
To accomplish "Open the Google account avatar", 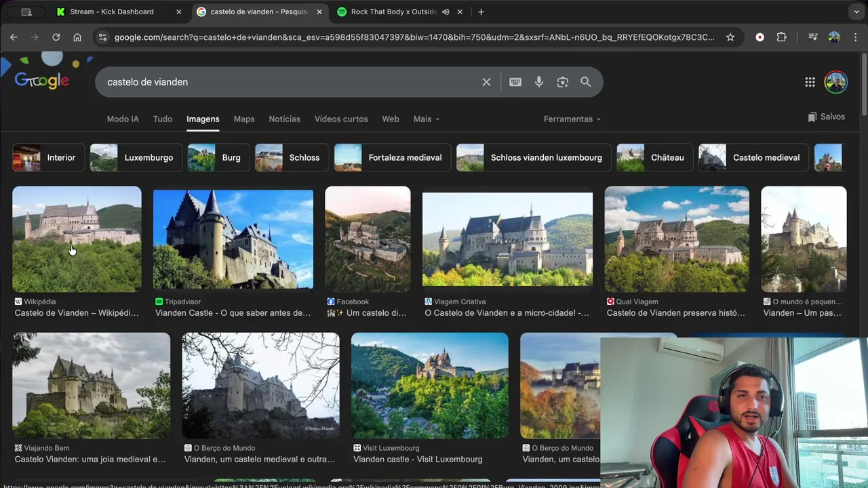I will [x=835, y=82].
